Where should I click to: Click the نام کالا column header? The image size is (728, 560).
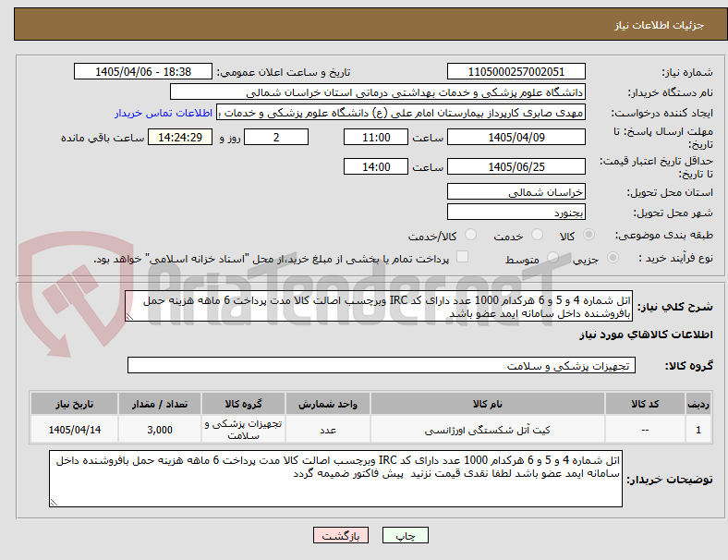(488, 404)
